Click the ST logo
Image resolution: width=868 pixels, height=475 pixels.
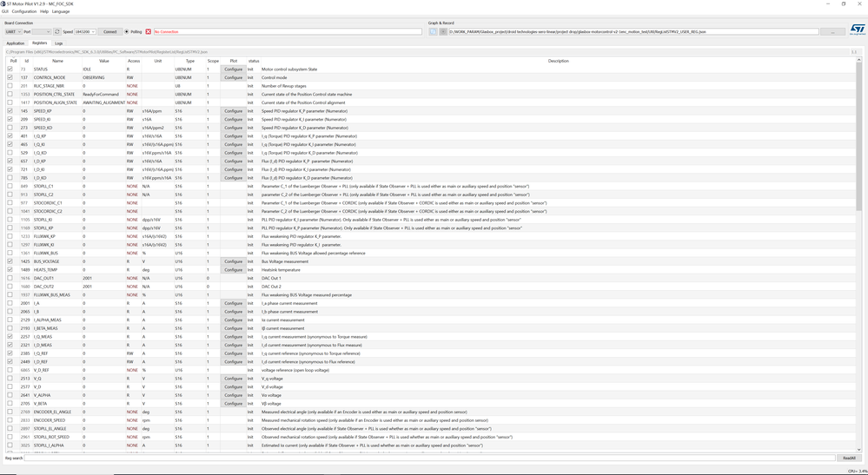858,29
